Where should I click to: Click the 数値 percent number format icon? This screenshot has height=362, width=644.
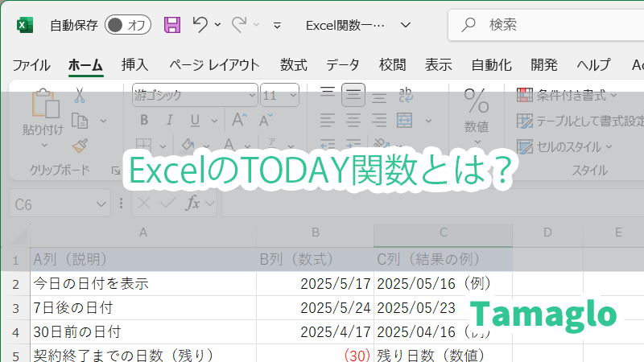click(477, 102)
